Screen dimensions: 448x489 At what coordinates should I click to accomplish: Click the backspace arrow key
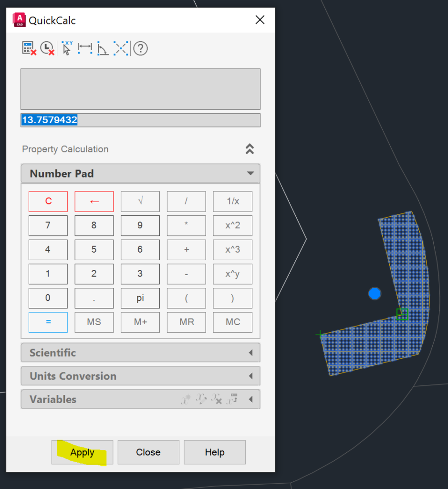coord(94,202)
